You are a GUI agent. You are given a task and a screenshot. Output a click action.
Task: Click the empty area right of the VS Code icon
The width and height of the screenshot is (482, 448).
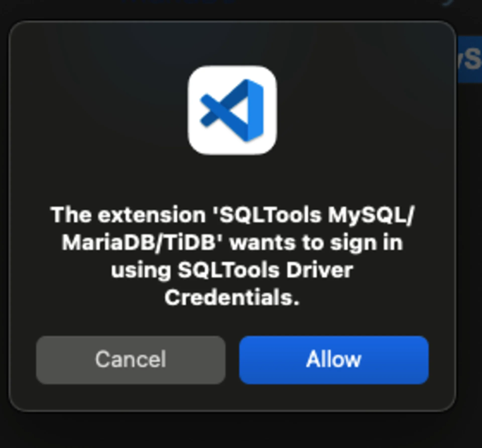tap(364, 110)
